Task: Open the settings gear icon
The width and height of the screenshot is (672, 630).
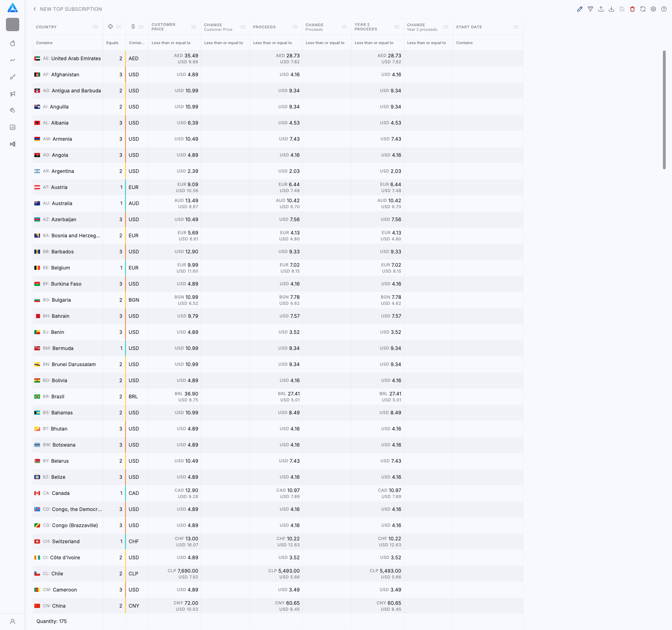Action: click(x=653, y=9)
